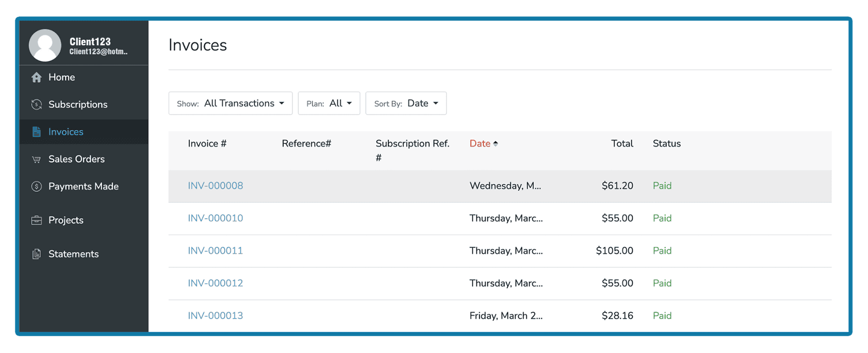Click the Statements document icon
The height and width of the screenshot is (353, 868).
(36, 254)
